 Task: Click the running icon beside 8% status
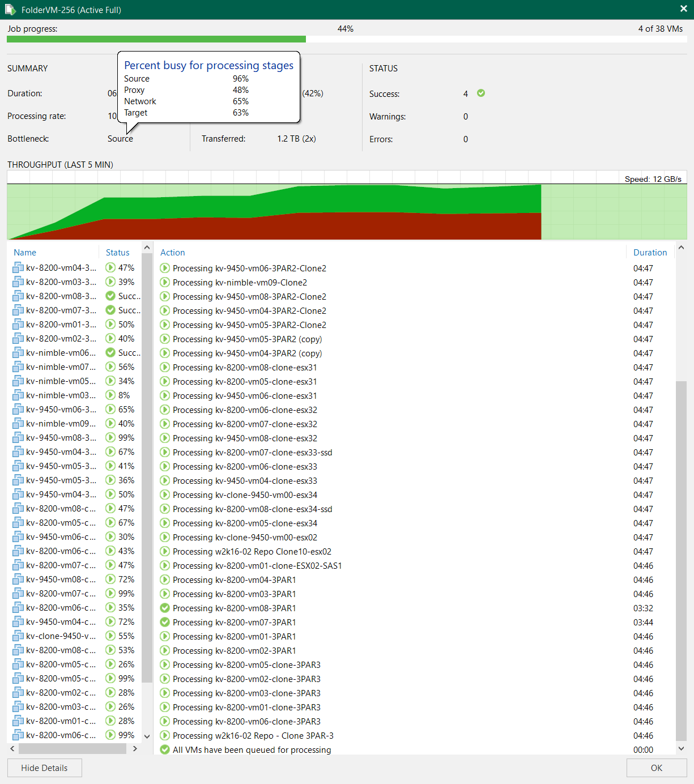pyautogui.click(x=110, y=395)
